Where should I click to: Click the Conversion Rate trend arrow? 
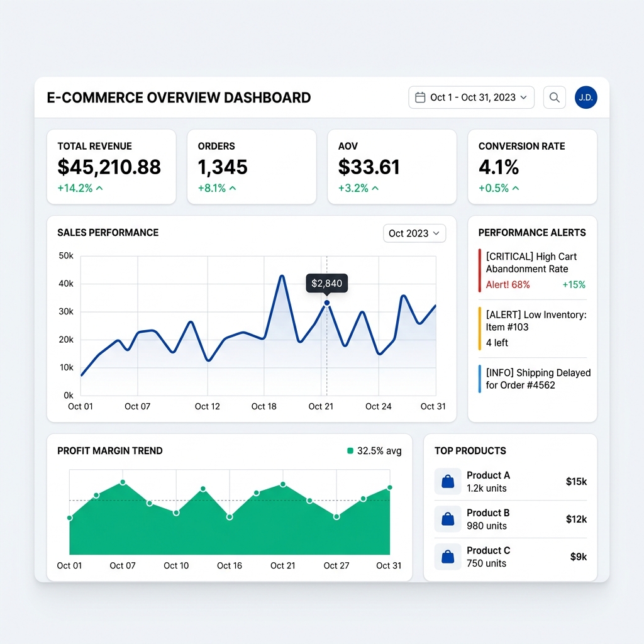point(516,188)
